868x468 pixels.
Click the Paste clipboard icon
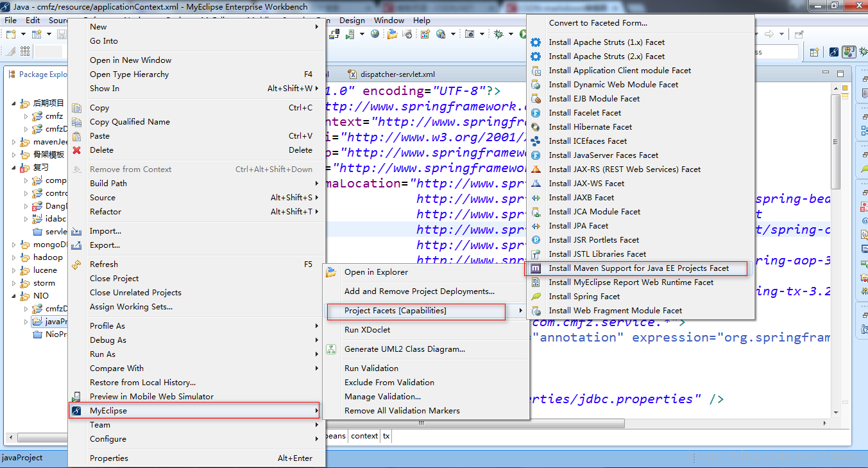[x=77, y=136]
